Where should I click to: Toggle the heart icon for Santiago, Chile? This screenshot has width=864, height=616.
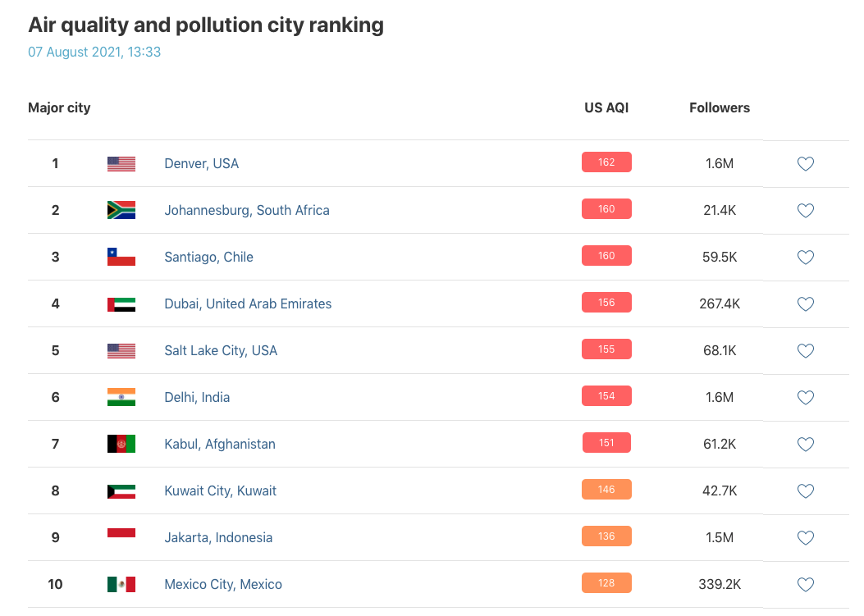click(x=805, y=258)
